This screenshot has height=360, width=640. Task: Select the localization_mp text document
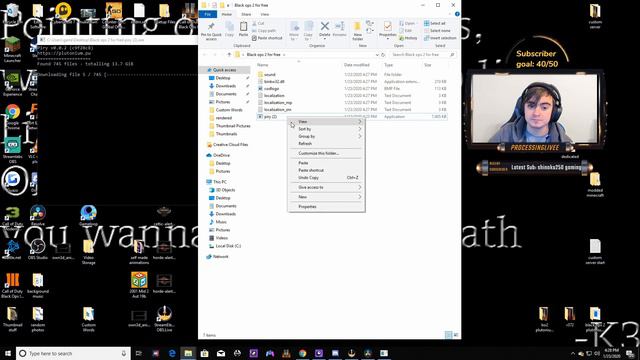point(352,103)
